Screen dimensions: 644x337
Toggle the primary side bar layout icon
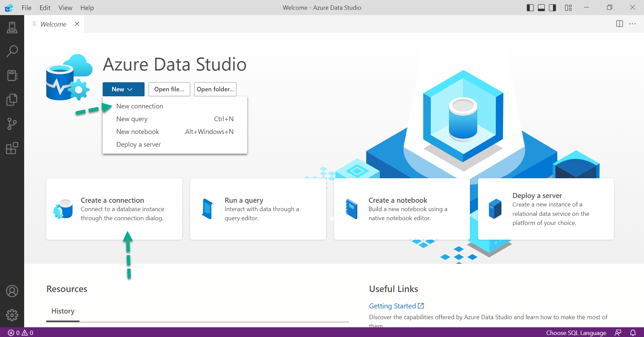[530, 8]
